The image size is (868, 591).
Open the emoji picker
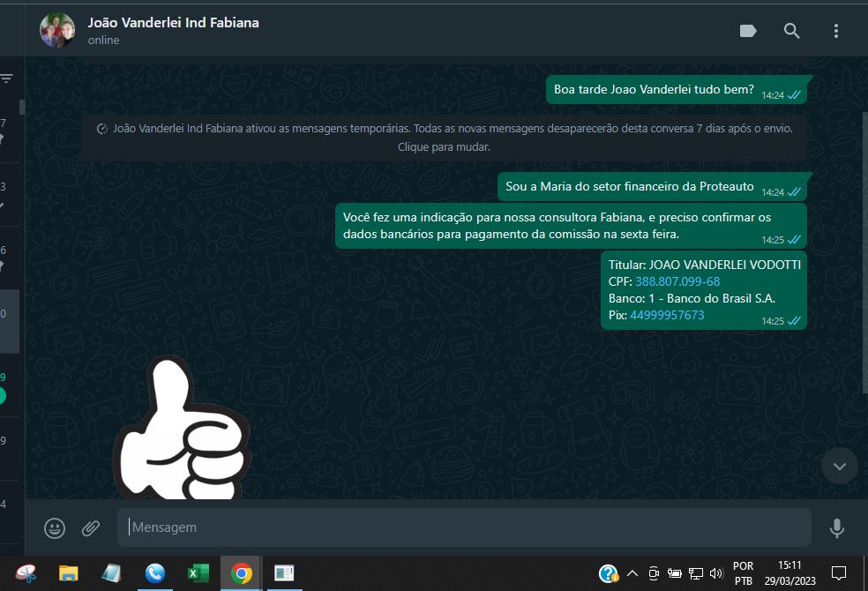[55, 527]
